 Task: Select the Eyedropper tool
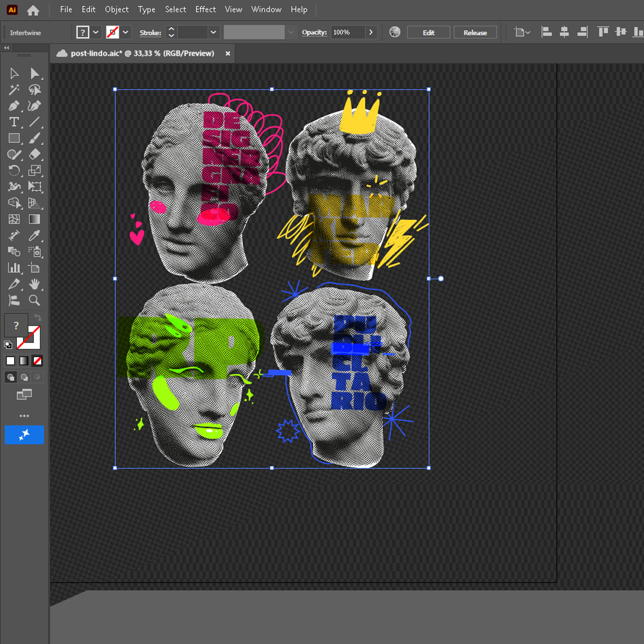tap(35, 236)
